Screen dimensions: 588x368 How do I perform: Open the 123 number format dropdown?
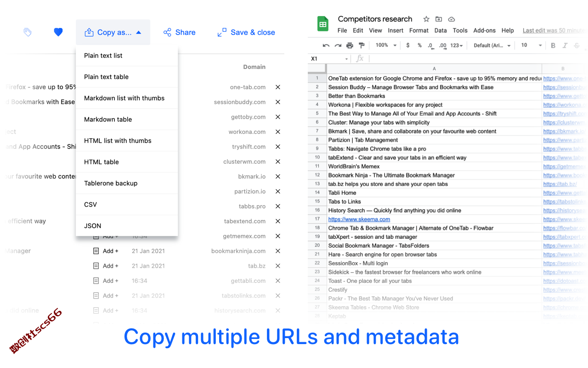(x=457, y=46)
